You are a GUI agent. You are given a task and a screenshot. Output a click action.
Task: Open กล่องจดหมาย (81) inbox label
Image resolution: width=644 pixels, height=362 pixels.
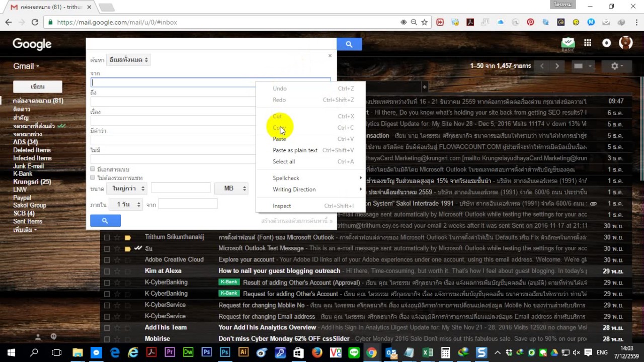click(38, 101)
